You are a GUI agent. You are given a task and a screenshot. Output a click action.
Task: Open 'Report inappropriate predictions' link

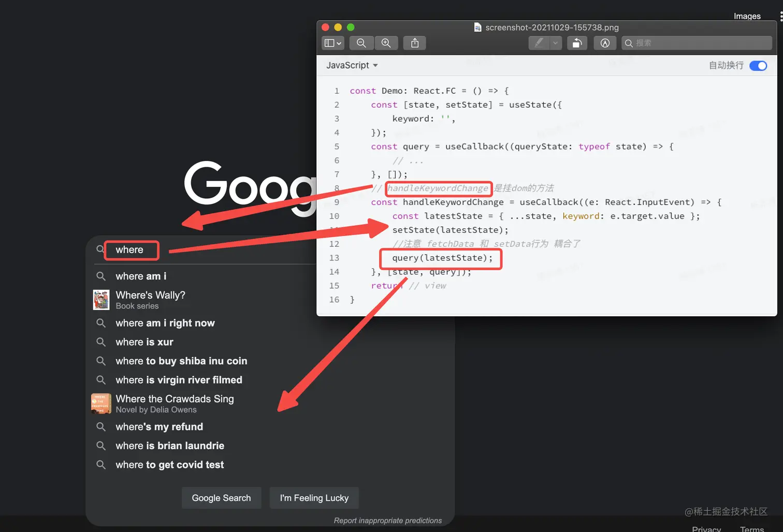pos(388,521)
